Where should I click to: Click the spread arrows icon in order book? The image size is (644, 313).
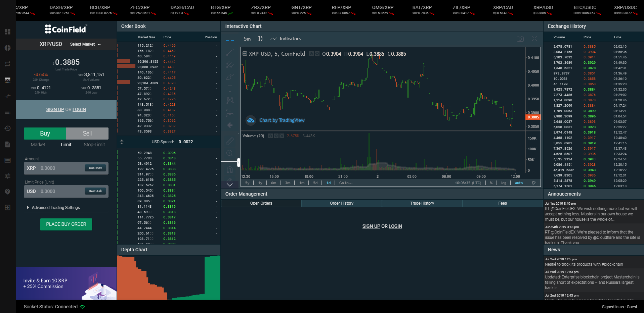(x=122, y=142)
